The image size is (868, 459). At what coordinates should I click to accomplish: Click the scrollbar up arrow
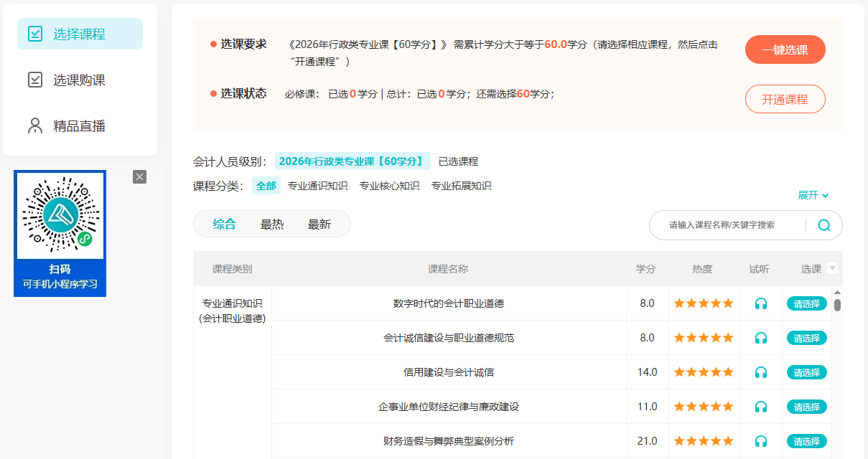coord(837,292)
